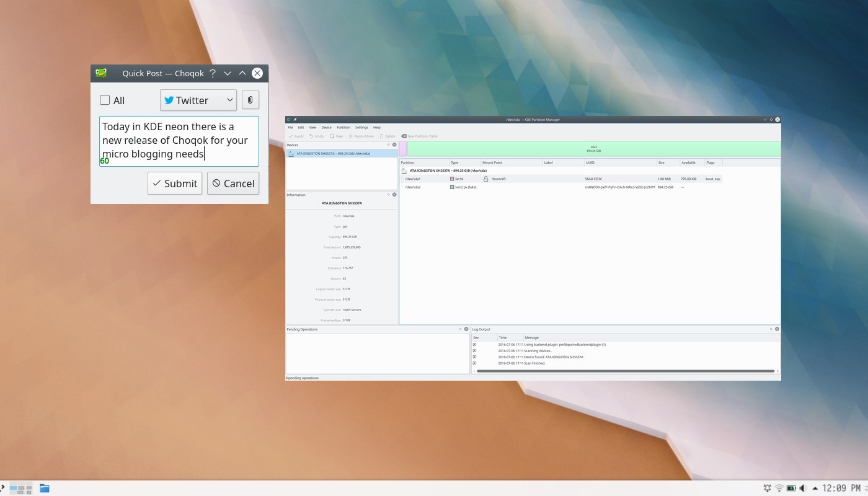This screenshot has width=868, height=496.
Task: Click the pin icon in Partition Manager title bar
Action: [295, 119]
